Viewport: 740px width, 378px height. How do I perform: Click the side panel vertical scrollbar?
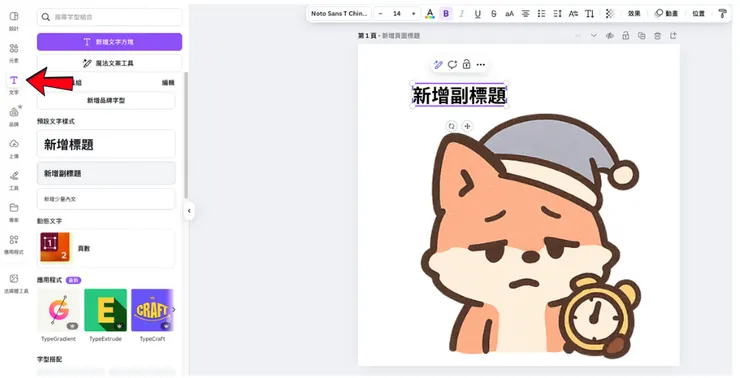pos(186,136)
